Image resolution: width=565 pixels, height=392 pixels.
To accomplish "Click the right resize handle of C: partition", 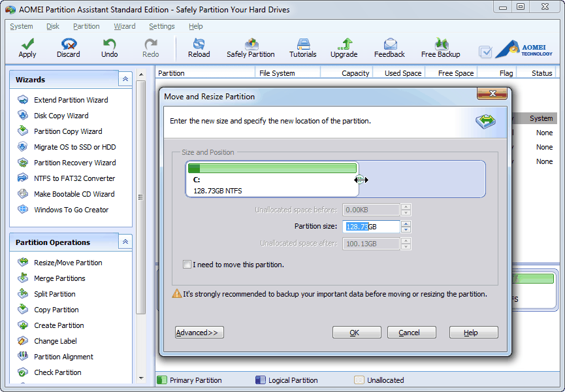I will click(x=361, y=180).
